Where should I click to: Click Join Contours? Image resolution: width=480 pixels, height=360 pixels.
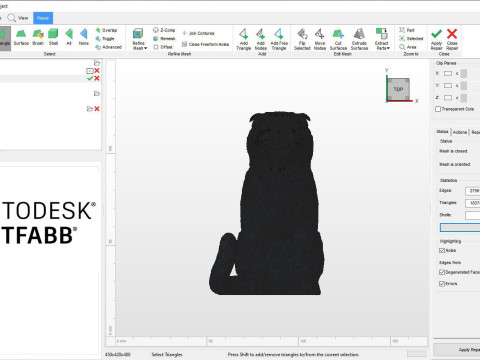click(x=198, y=33)
